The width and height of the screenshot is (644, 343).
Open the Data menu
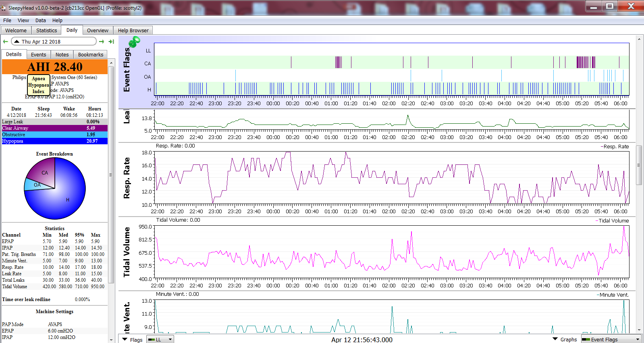(x=40, y=20)
